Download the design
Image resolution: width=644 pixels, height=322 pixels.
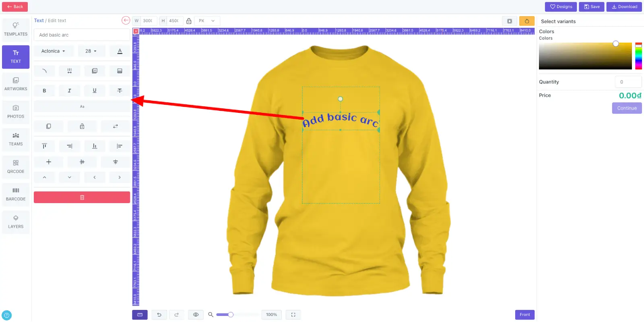(x=624, y=7)
